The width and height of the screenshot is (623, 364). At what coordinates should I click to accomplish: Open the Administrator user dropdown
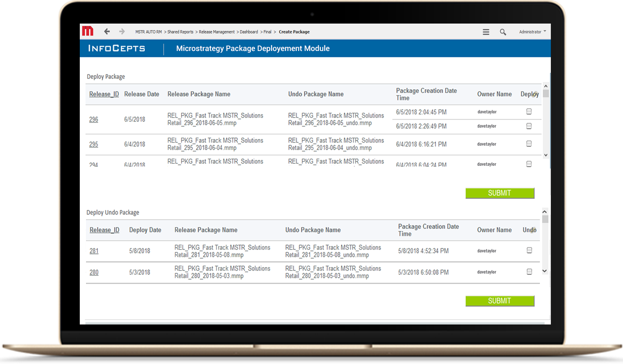pos(532,32)
